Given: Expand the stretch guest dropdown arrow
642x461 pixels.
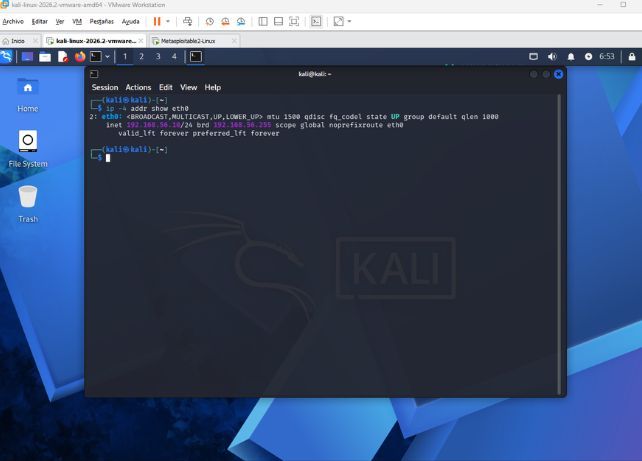Looking at the screenshot, I should (349, 21).
